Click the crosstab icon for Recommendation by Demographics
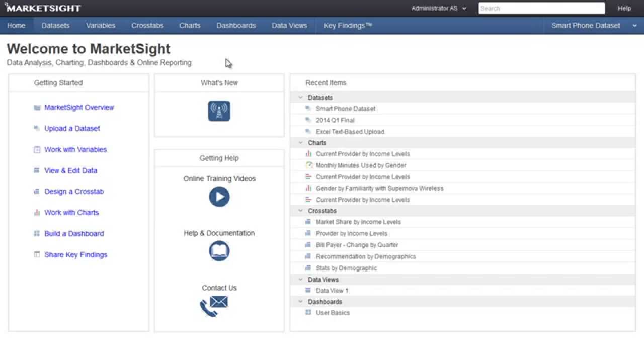 coord(308,256)
